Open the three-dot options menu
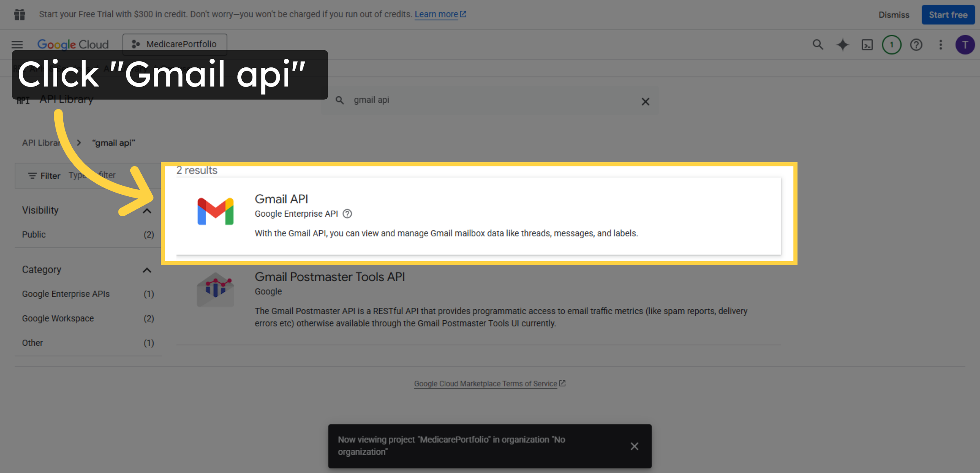The image size is (980, 473). click(x=941, y=45)
